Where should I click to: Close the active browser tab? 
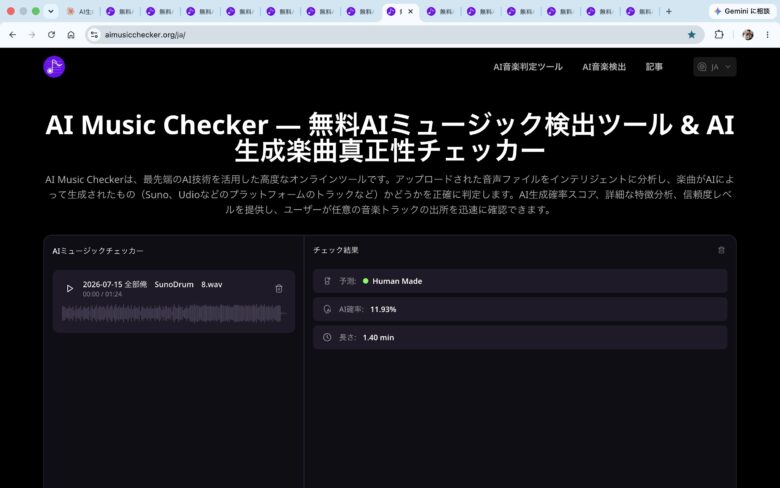[410, 11]
